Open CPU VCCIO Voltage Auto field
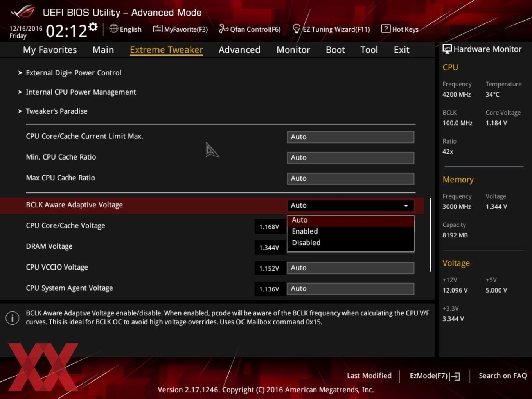 tap(350, 268)
